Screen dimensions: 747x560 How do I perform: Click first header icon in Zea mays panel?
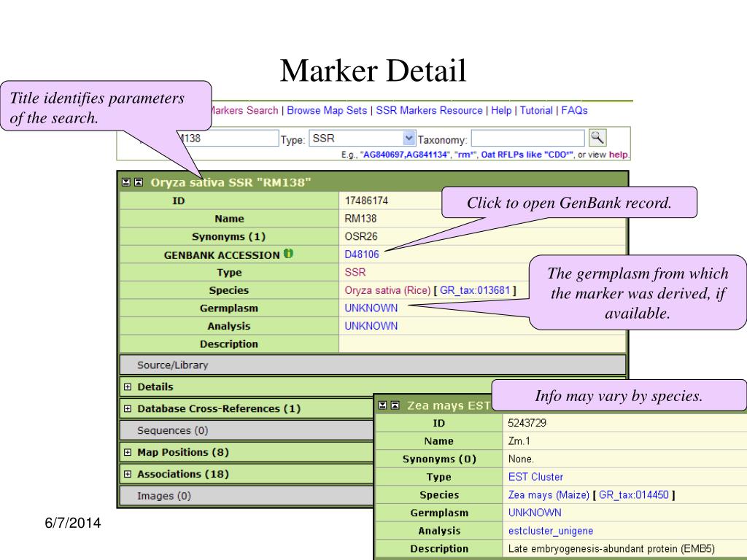(382, 405)
